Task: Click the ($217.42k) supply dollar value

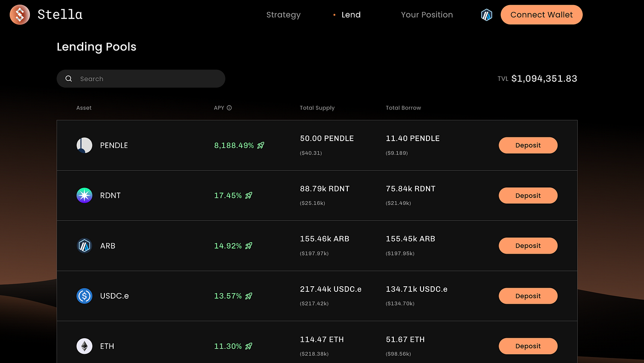Action: 314,304
